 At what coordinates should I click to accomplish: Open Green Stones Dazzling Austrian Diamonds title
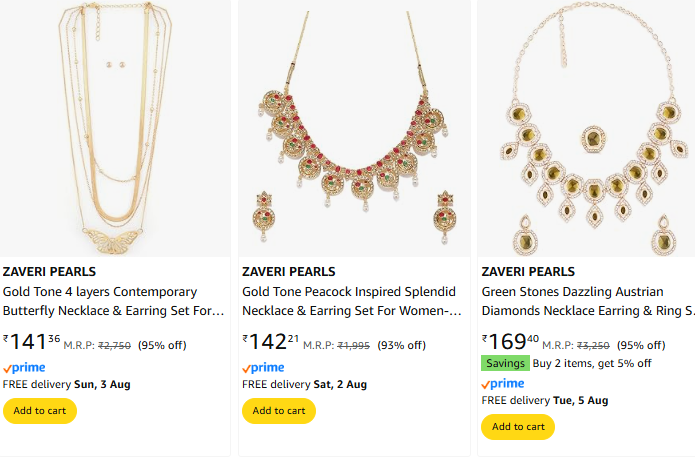588,301
